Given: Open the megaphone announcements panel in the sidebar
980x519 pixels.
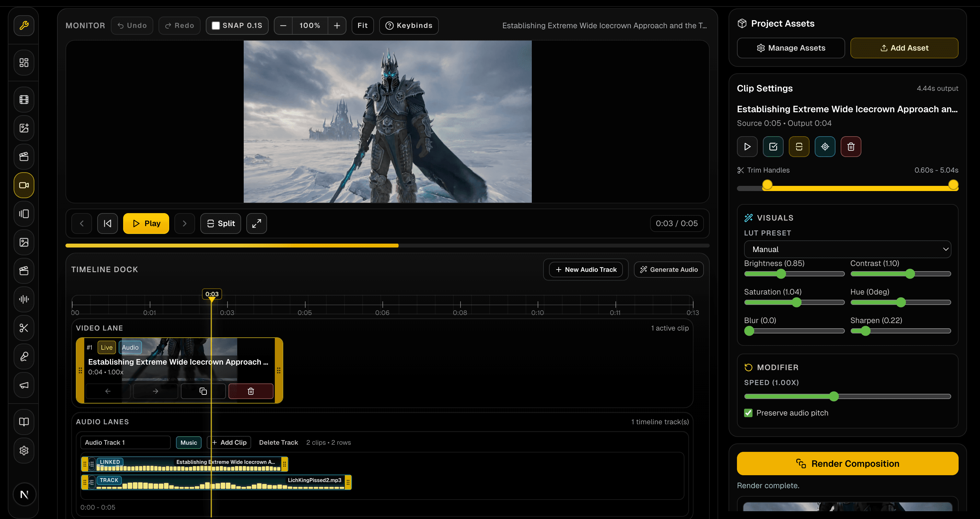Looking at the screenshot, I should coord(24,385).
